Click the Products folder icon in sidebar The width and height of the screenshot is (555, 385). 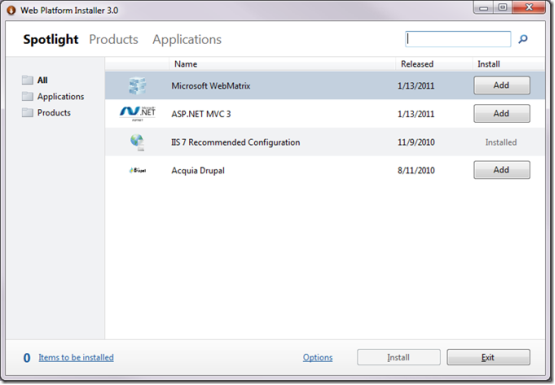[28, 113]
